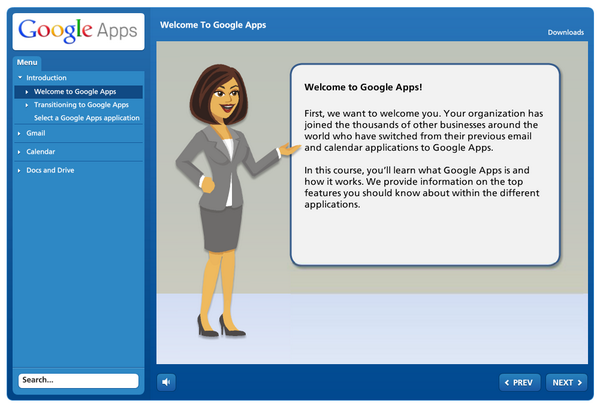Open Transitioning to Google Apps lesson

point(81,105)
